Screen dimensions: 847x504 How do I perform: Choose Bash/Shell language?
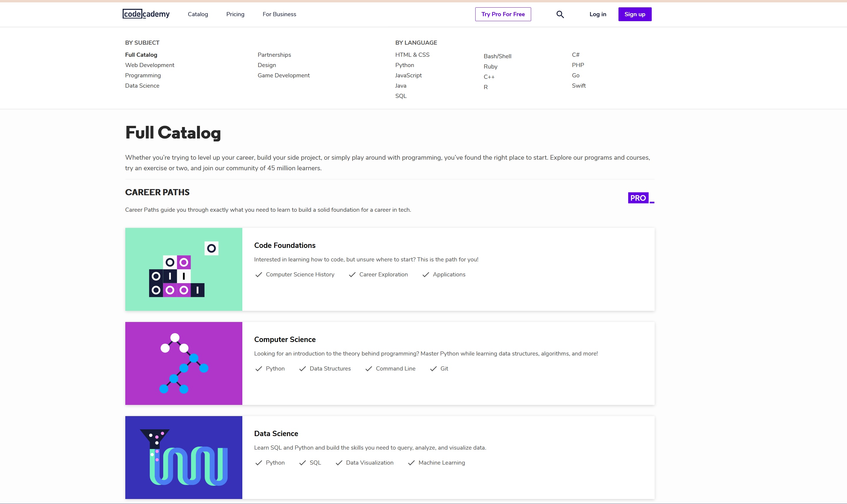pos(497,56)
